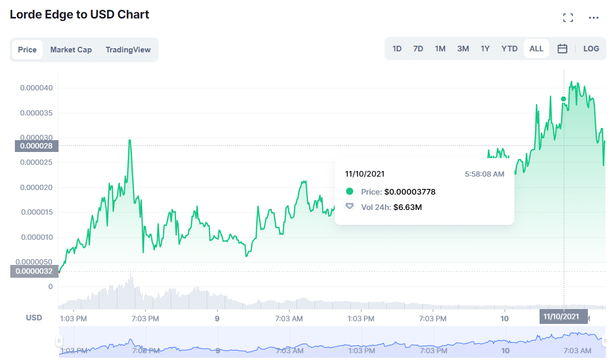Toggle the LOG scale option

point(591,48)
